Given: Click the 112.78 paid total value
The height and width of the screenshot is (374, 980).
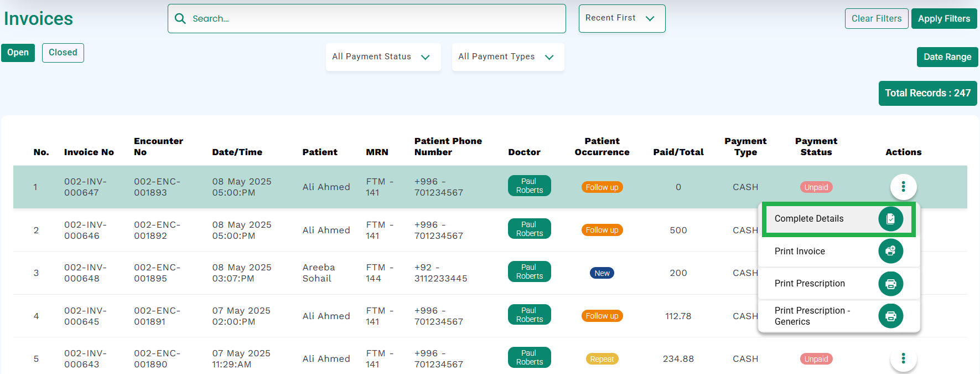Looking at the screenshot, I should pyautogui.click(x=678, y=316).
